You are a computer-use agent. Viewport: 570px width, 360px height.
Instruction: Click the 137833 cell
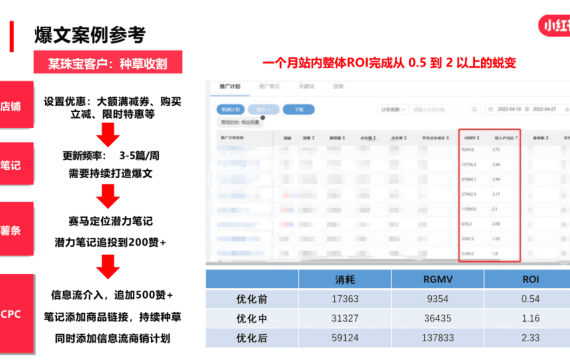coord(438,338)
